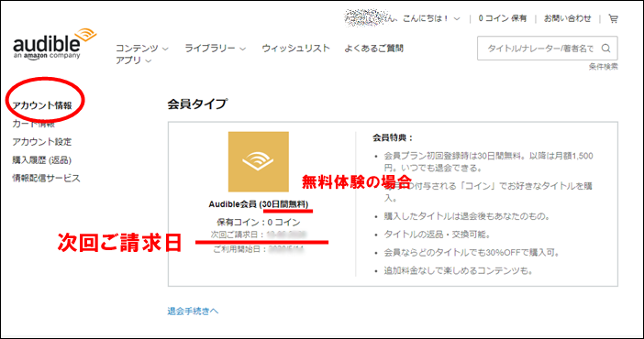
Task: Open the ウィッシュリスト page
Action: [295, 49]
